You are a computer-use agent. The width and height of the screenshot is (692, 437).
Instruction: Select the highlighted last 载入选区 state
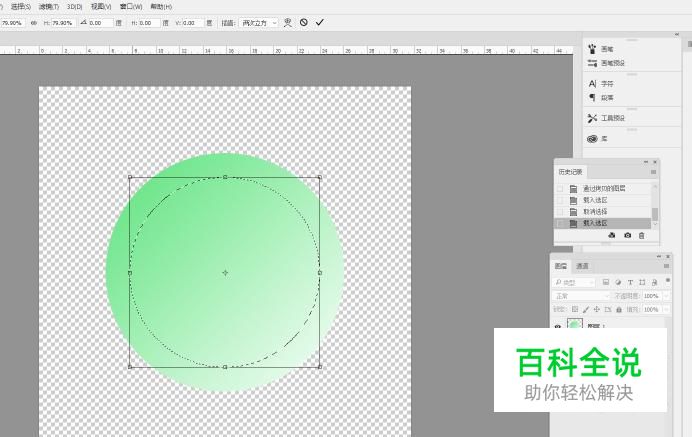click(x=603, y=223)
